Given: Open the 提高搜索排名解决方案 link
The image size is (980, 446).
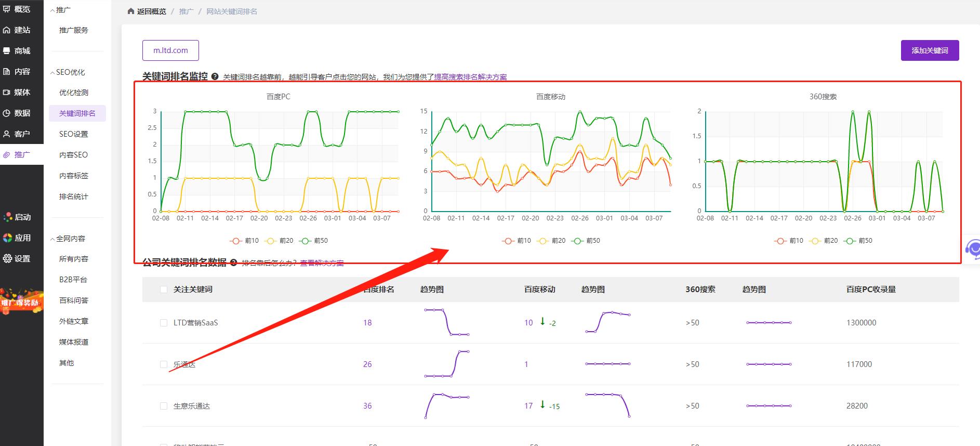Looking at the screenshot, I should (470, 77).
